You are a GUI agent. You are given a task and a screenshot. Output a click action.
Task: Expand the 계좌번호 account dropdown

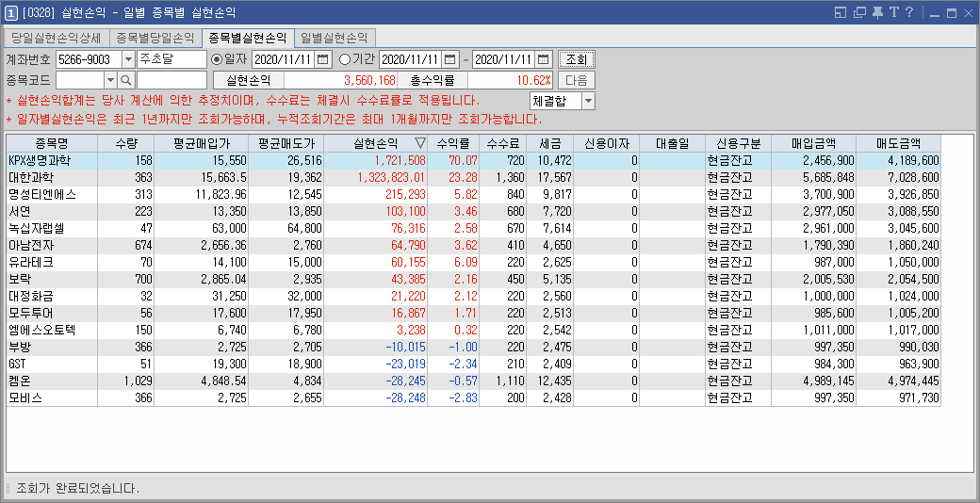(128, 60)
